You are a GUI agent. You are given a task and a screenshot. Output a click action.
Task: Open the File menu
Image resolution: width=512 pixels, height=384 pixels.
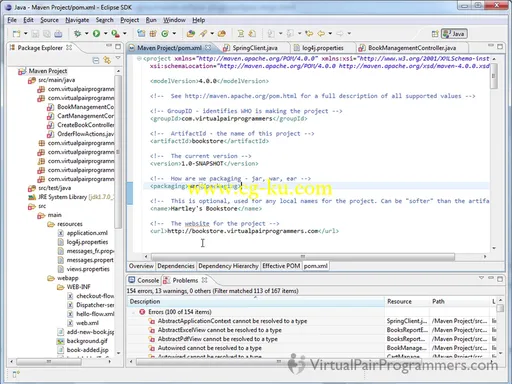point(12,20)
